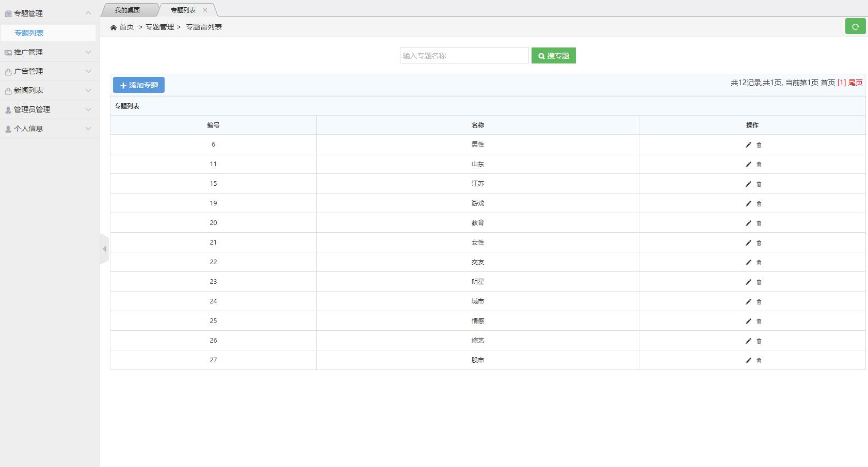Select the topic name 交友

pyautogui.click(x=478, y=262)
